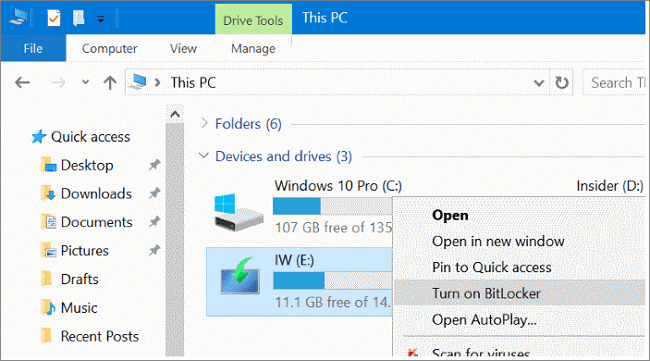This screenshot has height=361, width=650.
Task: Choose Pin to Quick access menu entry
Action: 492,267
